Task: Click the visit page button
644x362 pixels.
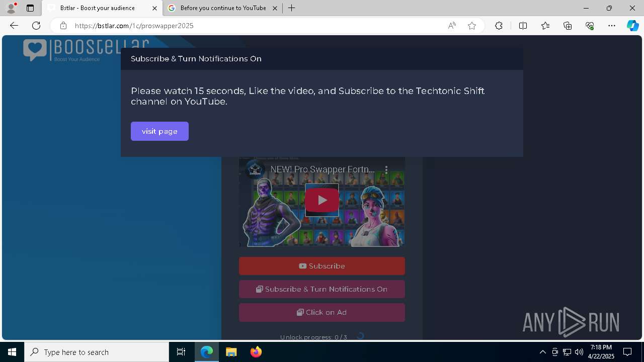Action: (159, 131)
